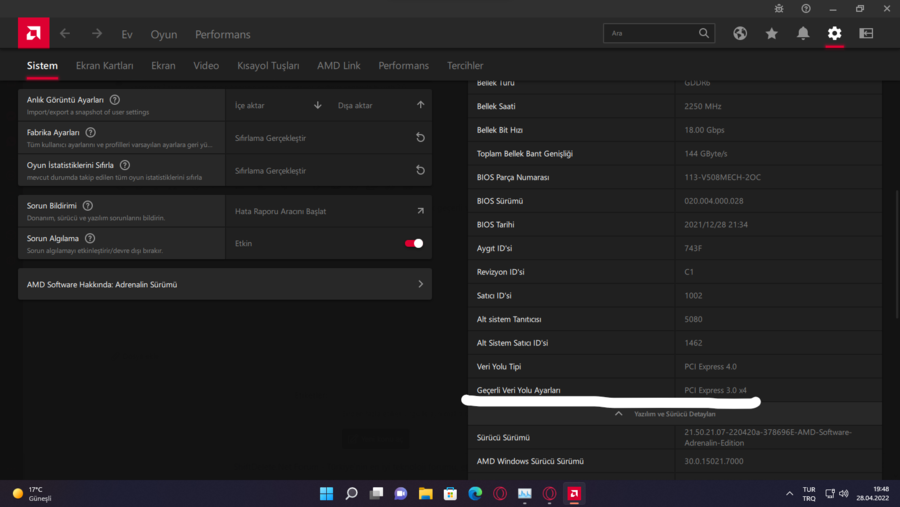Select Oyun in the top menu
Image resolution: width=900 pixels, height=507 pixels.
click(x=164, y=34)
